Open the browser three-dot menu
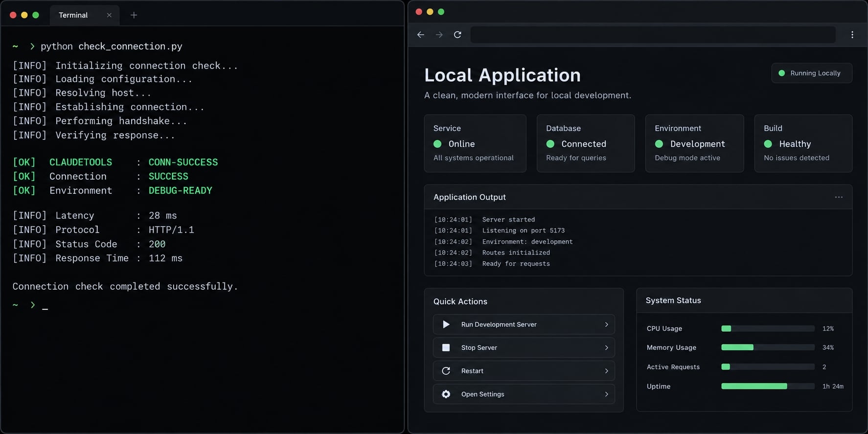This screenshot has width=868, height=434. pyautogui.click(x=852, y=35)
